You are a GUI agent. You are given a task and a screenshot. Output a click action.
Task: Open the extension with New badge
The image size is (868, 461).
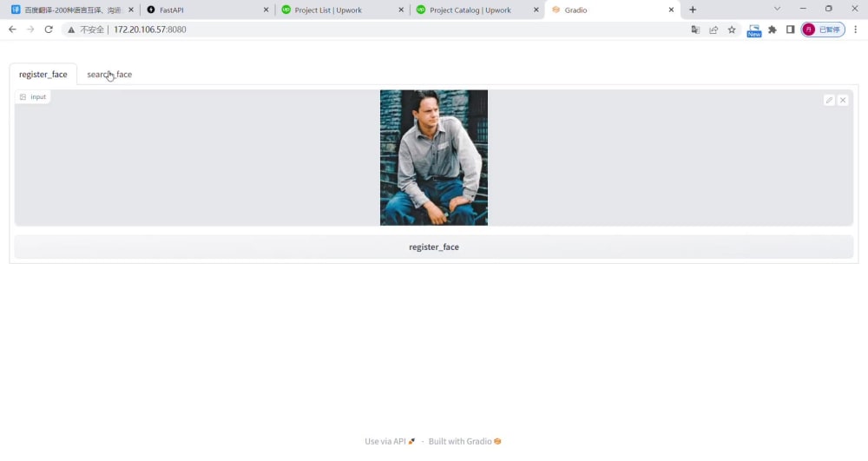pyautogui.click(x=754, y=30)
